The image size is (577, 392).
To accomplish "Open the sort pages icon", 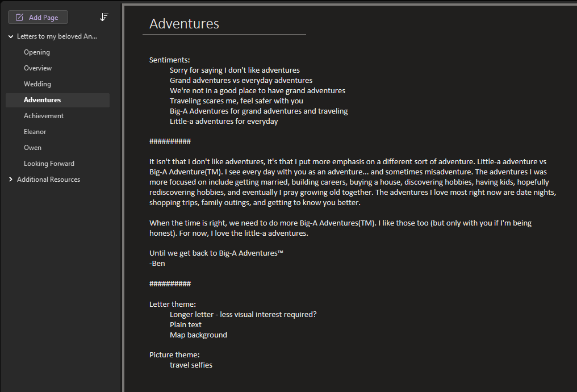I will pos(104,17).
